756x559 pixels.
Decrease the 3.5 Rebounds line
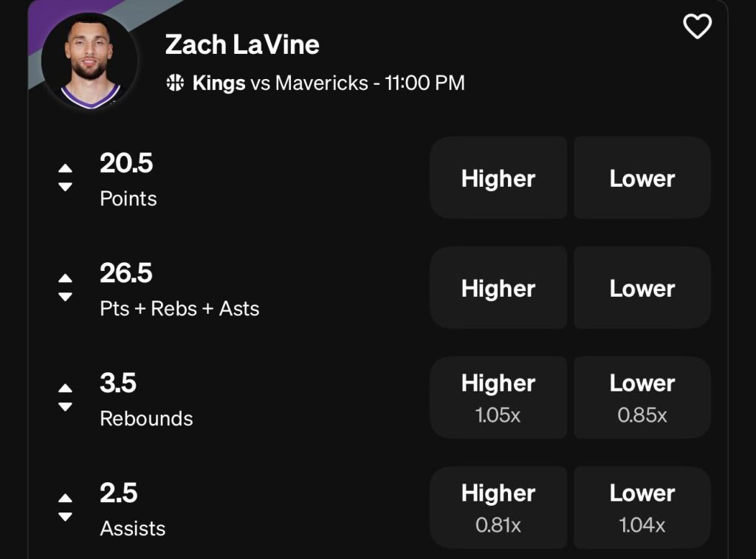66,407
